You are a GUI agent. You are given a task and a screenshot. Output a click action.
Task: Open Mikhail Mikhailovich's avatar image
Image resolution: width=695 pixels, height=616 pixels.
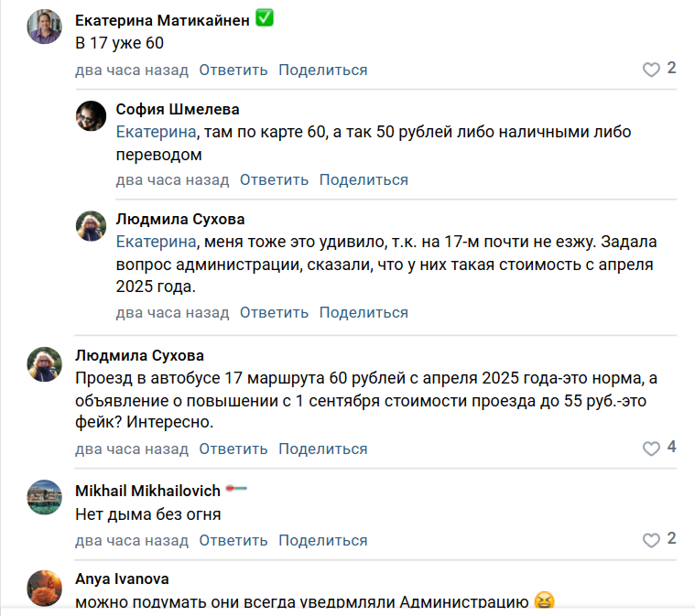pyautogui.click(x=44, y=497)
